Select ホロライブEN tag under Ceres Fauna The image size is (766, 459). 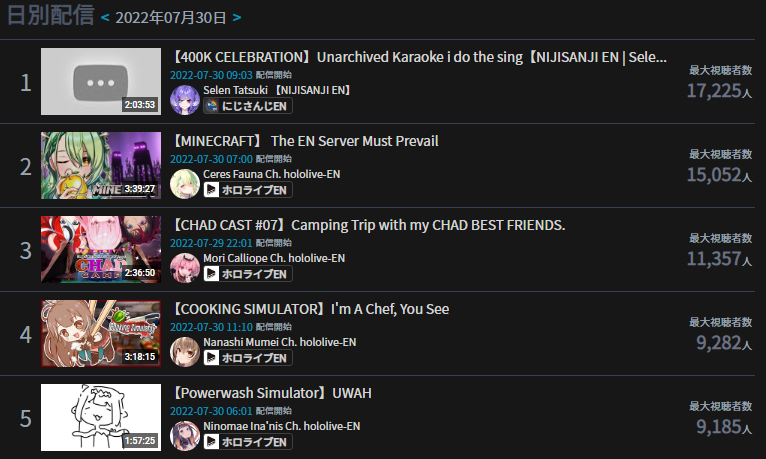point(248,190)
